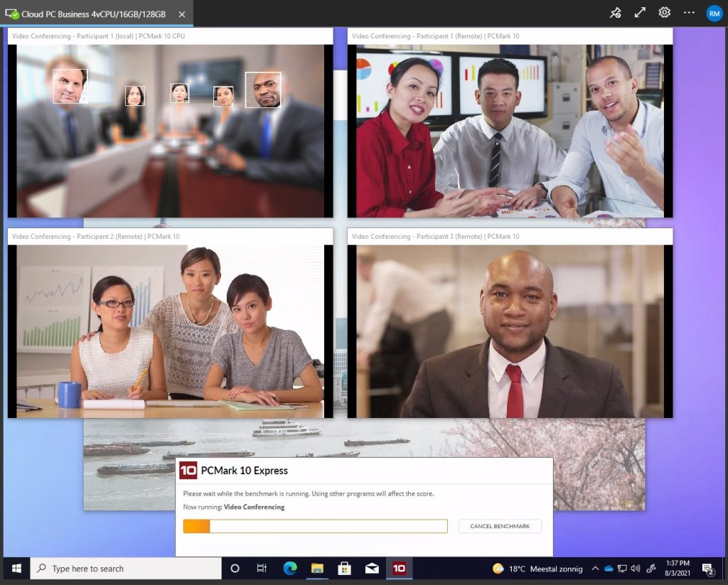Screen dimensions: 728x585
Task: Open the clock showing 1:37 PM
Action: point(678,568)
